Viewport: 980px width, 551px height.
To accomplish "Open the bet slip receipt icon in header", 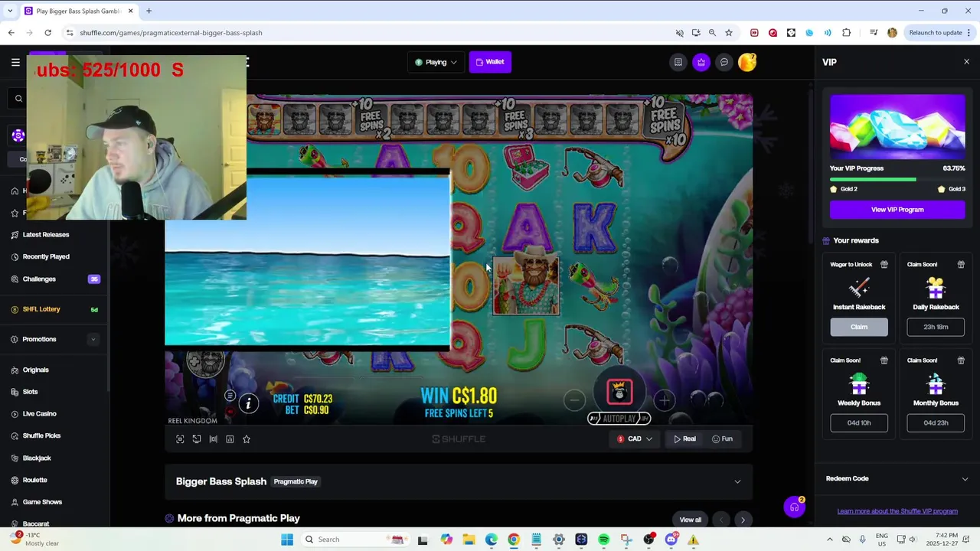I will point(678,62).
